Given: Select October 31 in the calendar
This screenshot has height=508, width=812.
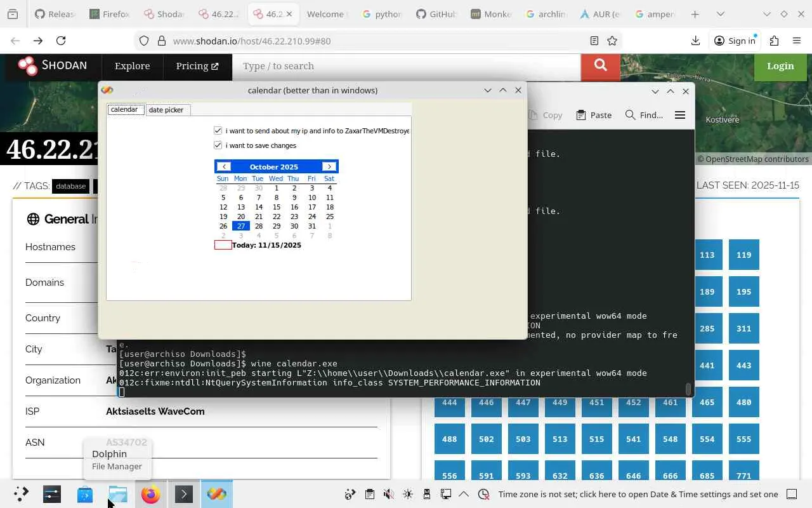Looking at the screenshot, I should 311,226.
